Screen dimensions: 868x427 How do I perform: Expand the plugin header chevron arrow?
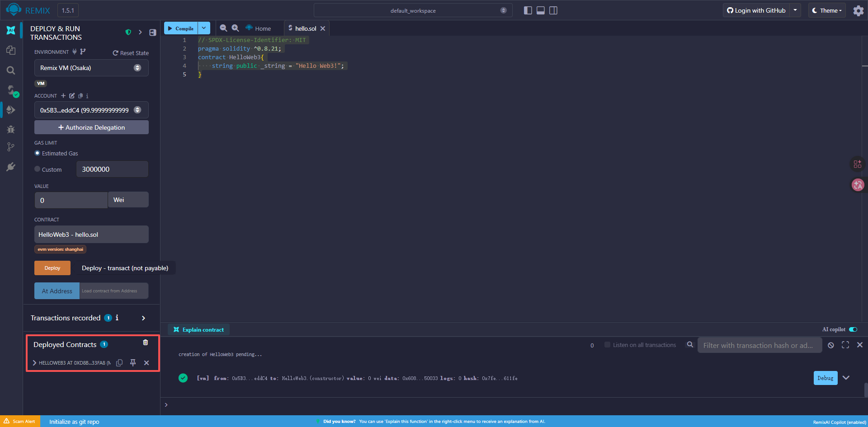pos(140,33)
